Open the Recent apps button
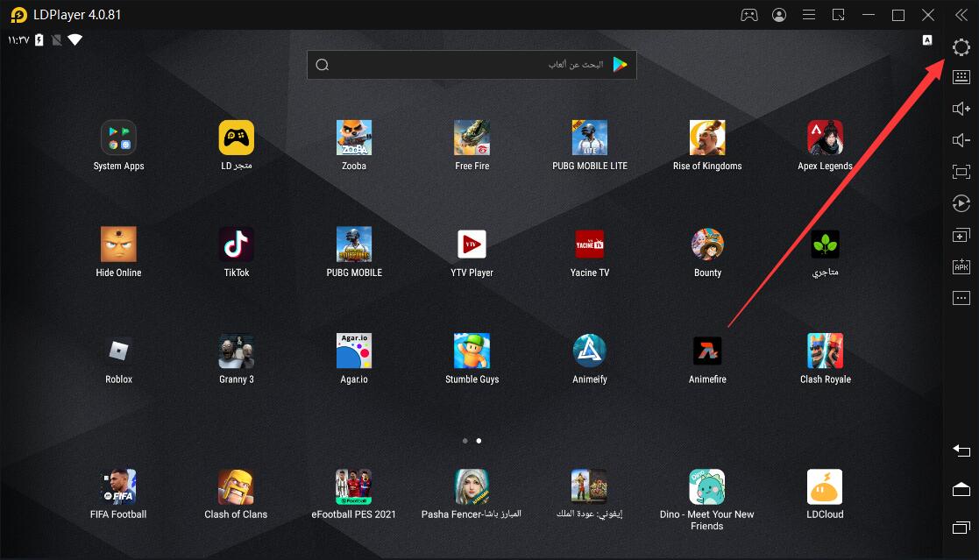The width and height of the screenshot is (979, 560). tap(961, 528)
